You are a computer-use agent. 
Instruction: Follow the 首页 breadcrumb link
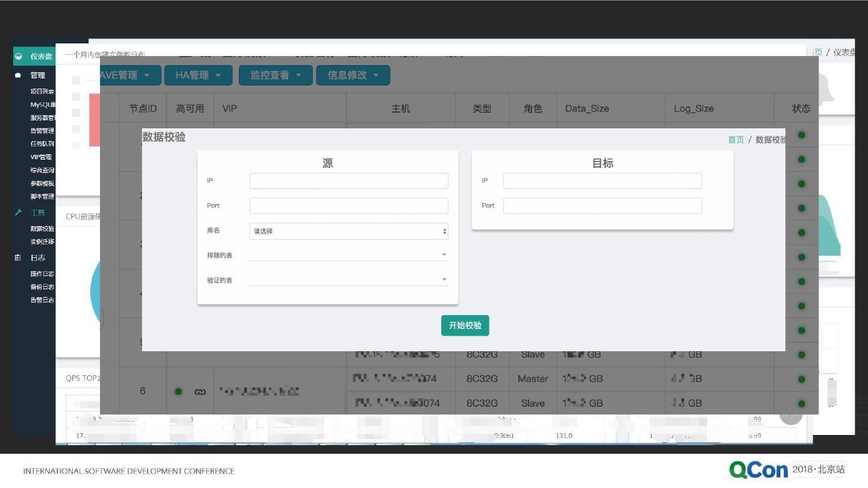pyautogui.click(x=736, y=140)
